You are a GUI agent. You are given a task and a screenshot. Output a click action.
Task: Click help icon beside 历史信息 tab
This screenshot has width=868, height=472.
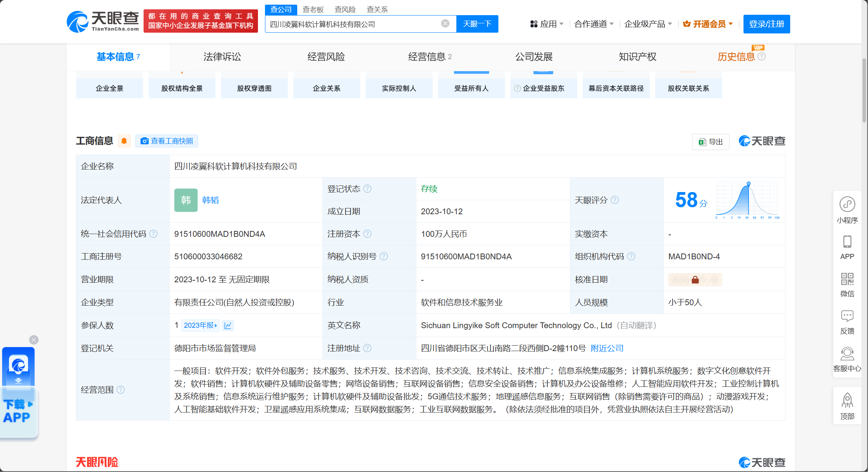(762, 57)
